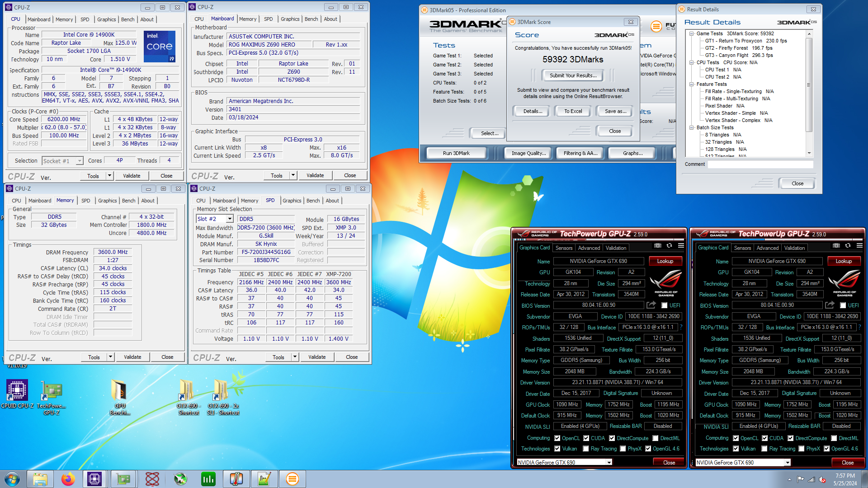Select the orange 3DMark05 taskbar icon
The height and width of the screenshot is (488, 868).
coord(292,479)
